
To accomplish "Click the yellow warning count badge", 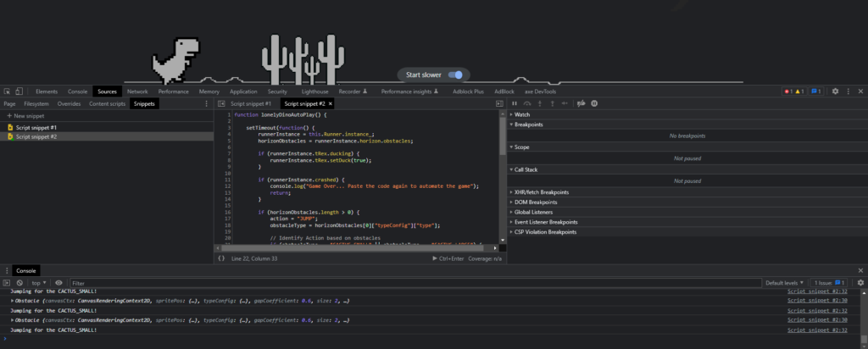I will (x=799, y=91).
